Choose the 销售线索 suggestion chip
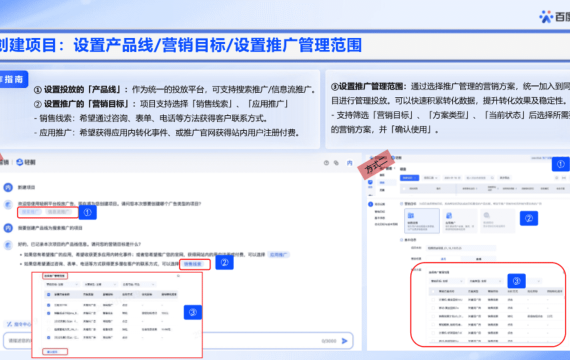Image resolution: width=570 pixels, height=360 pixels. point(193,264)
